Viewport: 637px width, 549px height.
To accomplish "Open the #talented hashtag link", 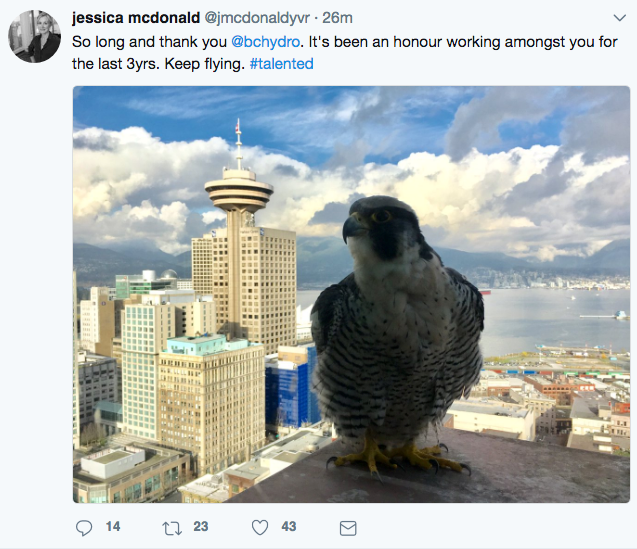I will (282, 64).
